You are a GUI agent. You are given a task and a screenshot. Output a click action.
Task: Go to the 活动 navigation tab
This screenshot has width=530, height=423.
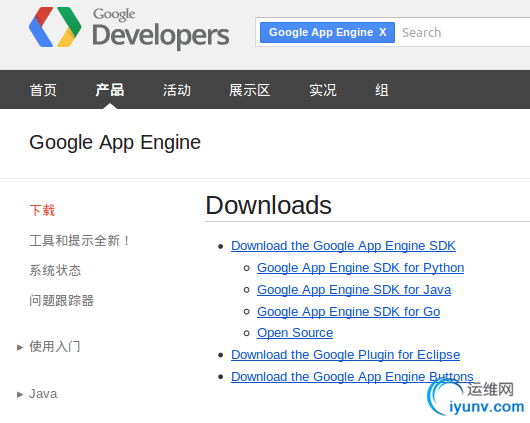click(177, 90)
